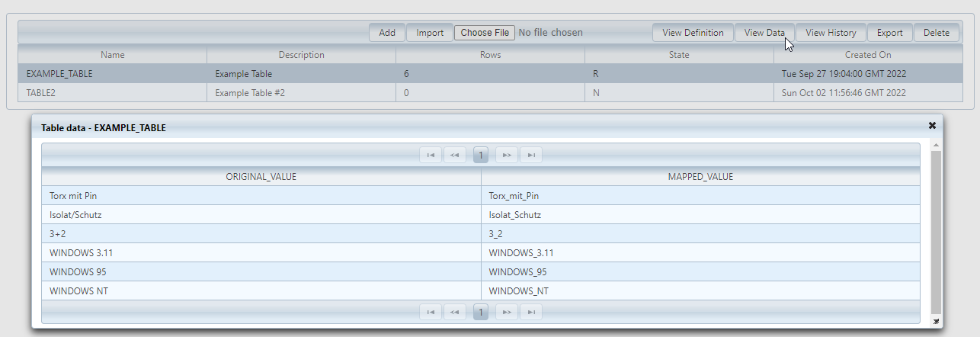
Task: Click next page icon in top paginator
Action: click(x=507, y=156)
